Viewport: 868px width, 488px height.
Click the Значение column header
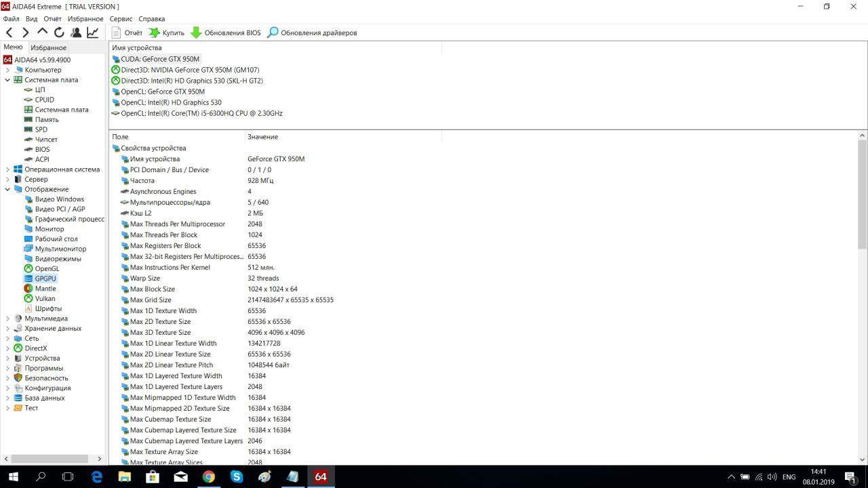point(262,137)
